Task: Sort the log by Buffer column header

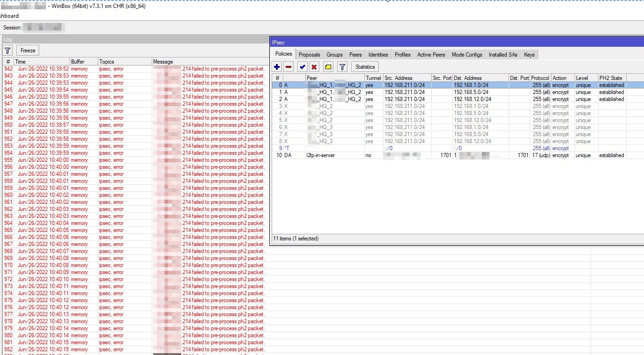Action: pyautogui.click(x=83, y=62)
